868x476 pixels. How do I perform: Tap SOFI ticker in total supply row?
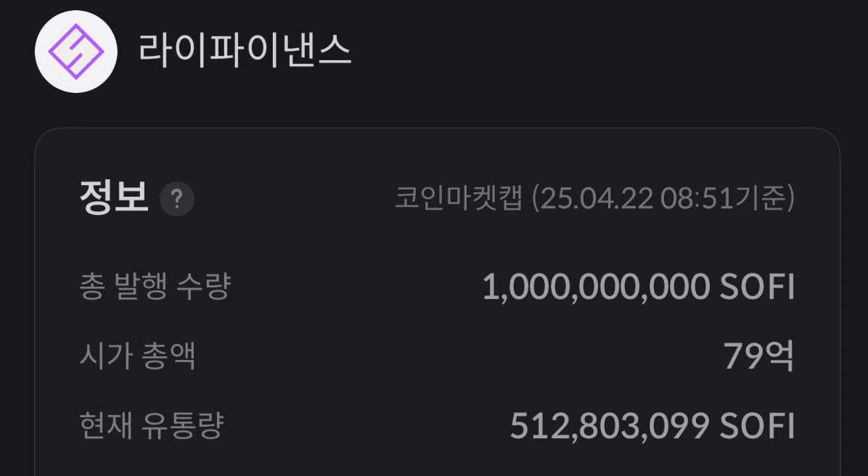(757, 287)
